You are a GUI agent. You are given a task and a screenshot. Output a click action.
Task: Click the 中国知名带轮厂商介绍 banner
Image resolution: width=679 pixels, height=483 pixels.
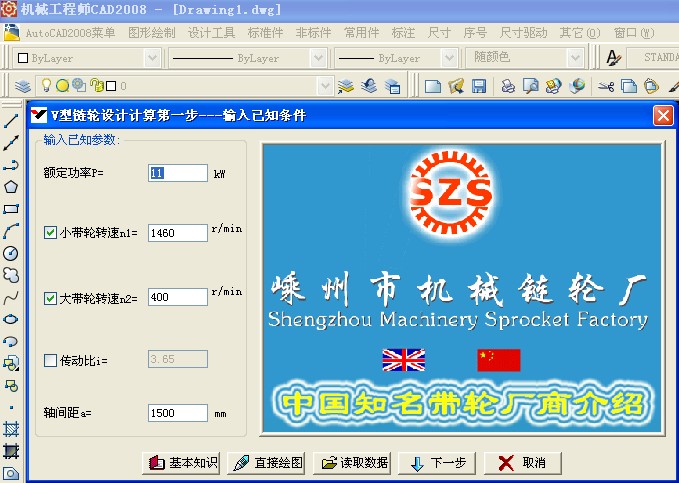[x=462, y=403]
